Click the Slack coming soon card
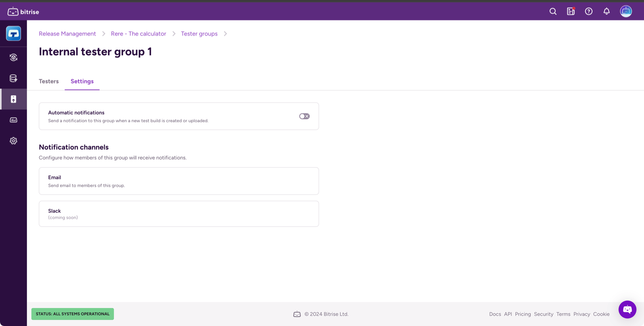This screenshot has height=326, width=644. coord(179,214)
